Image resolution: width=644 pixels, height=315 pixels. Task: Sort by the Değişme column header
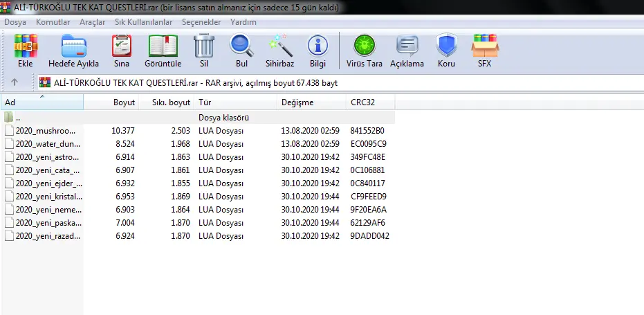312,102
